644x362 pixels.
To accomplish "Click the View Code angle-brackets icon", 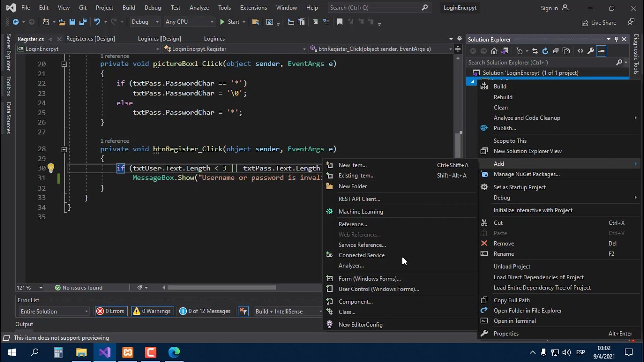I will click(x=580, y=51).
